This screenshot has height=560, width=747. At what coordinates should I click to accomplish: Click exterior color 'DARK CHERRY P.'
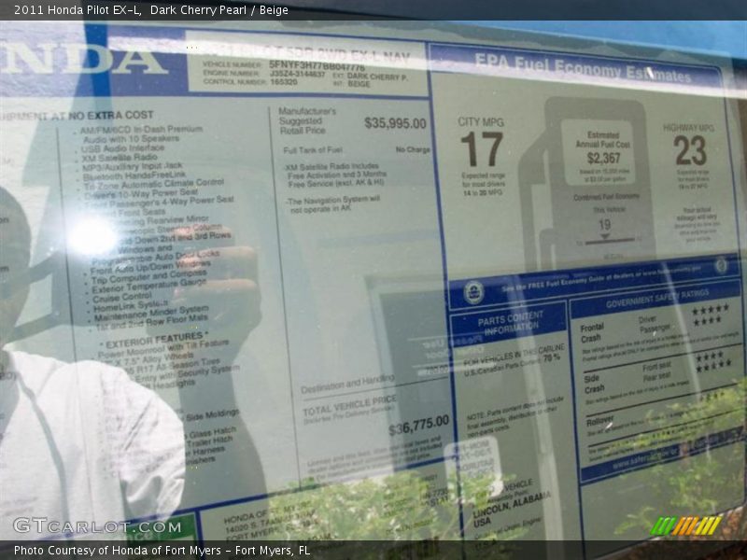(x=377, y=77)
